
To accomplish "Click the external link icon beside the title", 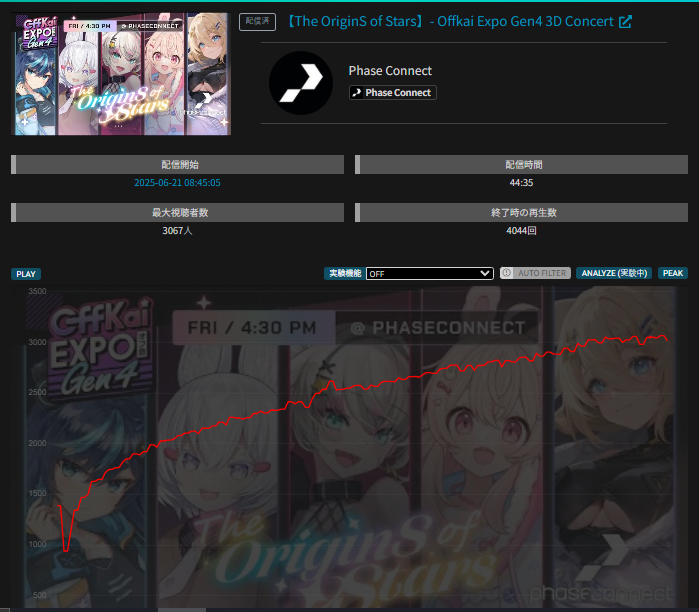I will click(625, 21).
